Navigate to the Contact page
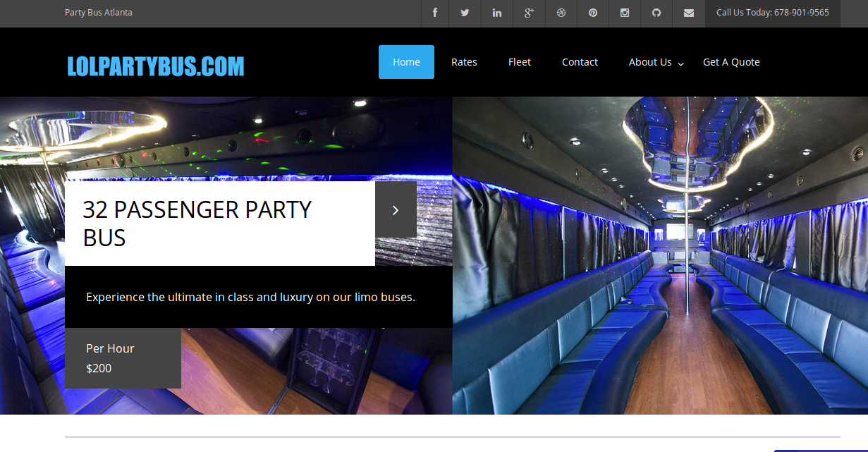Screen dimensions: 868x452 pos(580,62)
